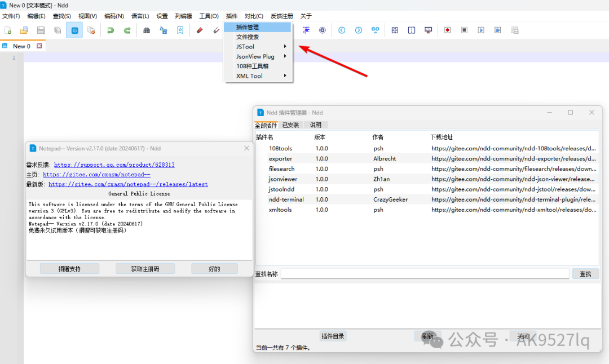Click the back navigation circle arrow
This screenshot has width=609, height=364.
coord(342,30)
